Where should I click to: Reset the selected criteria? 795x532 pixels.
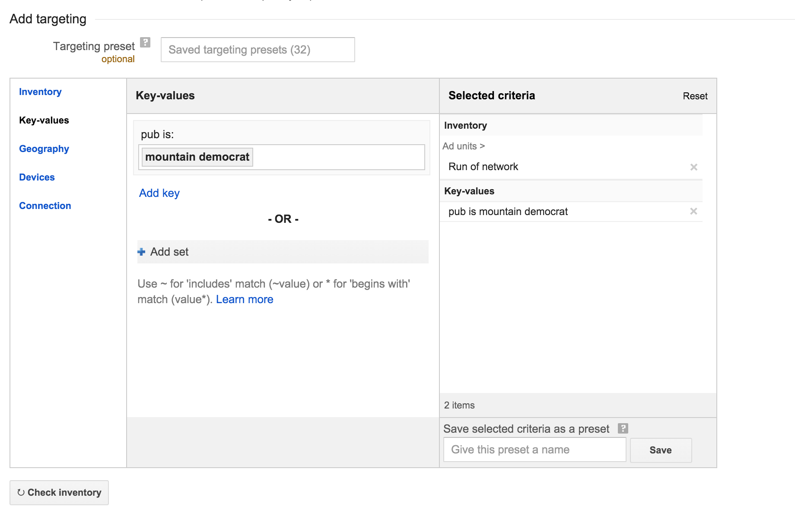[695, 96]
